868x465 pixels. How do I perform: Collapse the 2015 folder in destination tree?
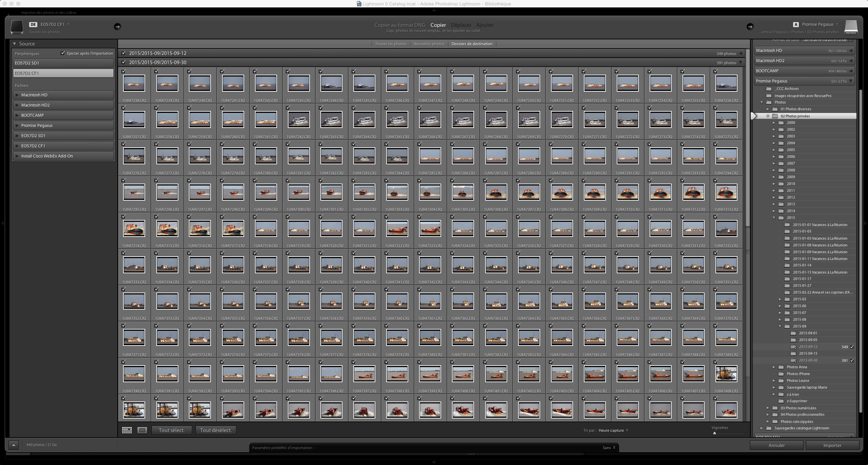tap(774, 218)
